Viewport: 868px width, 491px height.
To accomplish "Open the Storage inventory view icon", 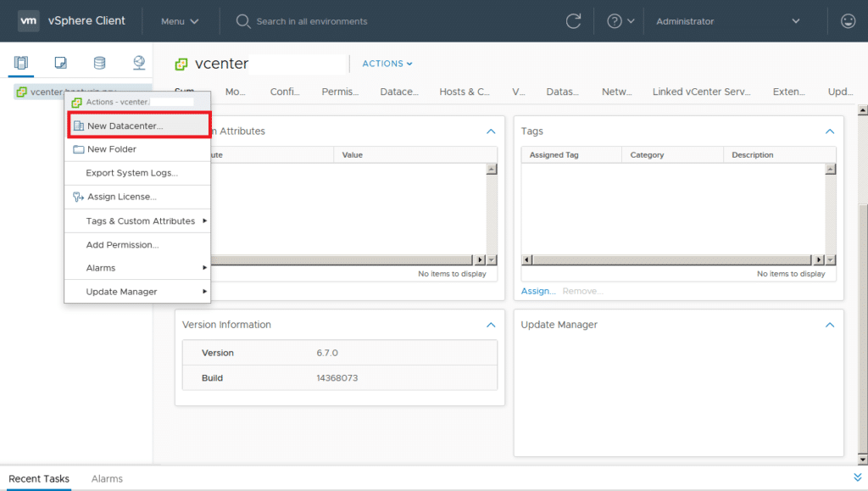I will pos(100,63).
